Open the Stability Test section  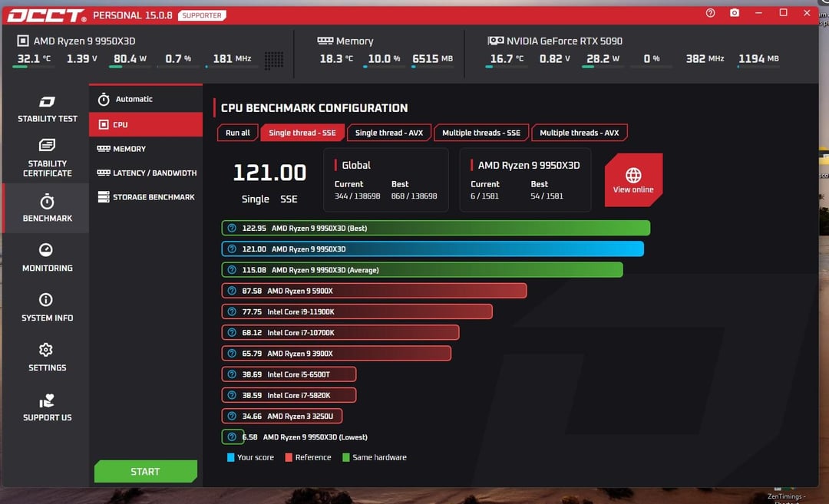[x=47, y=109]
